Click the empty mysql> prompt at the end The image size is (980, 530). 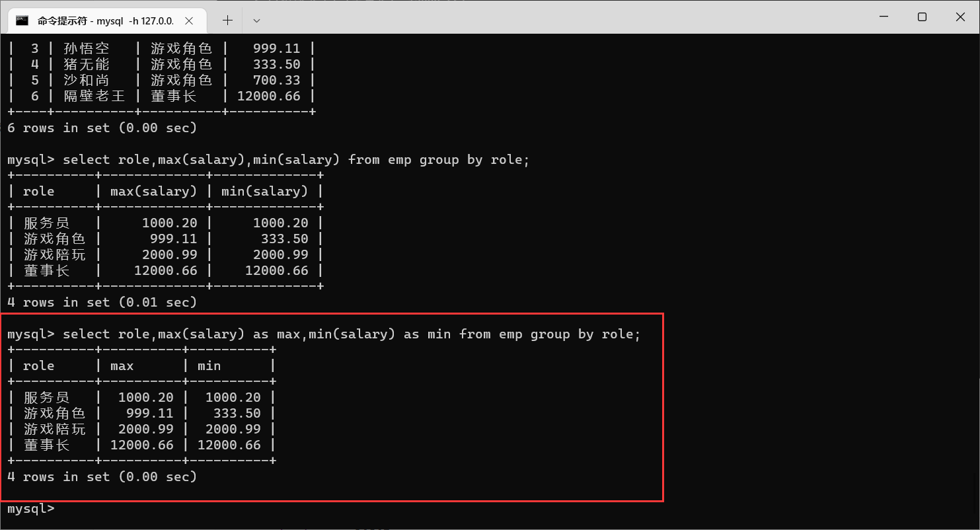(x=30, y=508)
